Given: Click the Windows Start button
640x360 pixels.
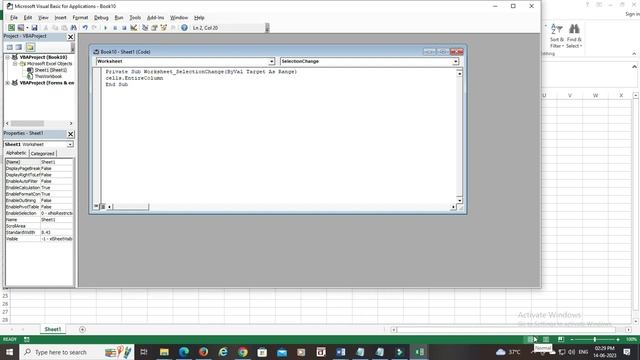Looking at the screenshot, I should [9, 352].
